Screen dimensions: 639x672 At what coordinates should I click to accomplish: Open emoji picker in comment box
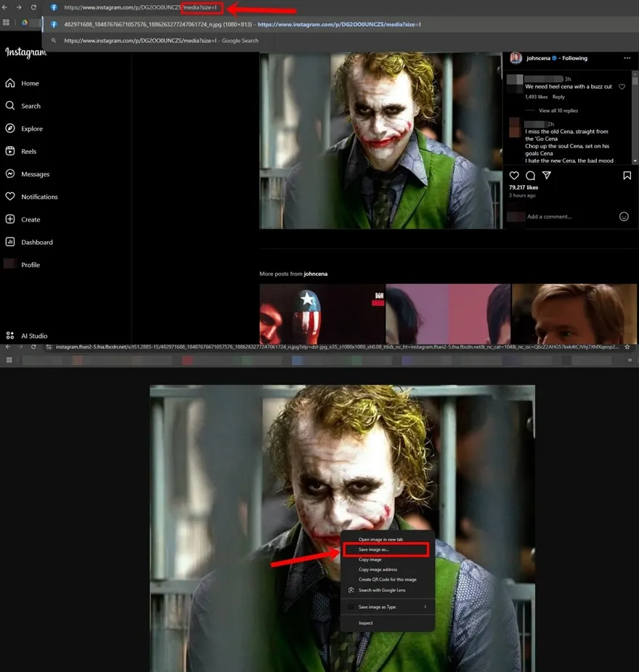[x=624, y=216]
